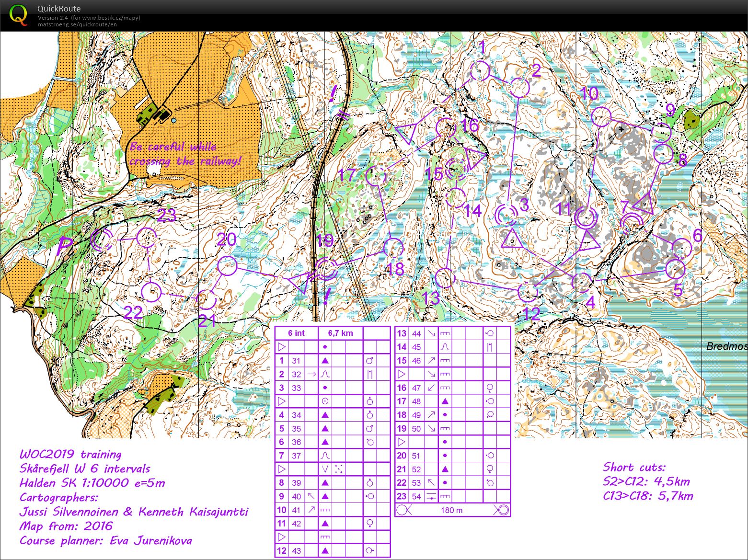Click the 'Short cuts:' label
Screen dimensions: 748x560
[x=634, y=467]
